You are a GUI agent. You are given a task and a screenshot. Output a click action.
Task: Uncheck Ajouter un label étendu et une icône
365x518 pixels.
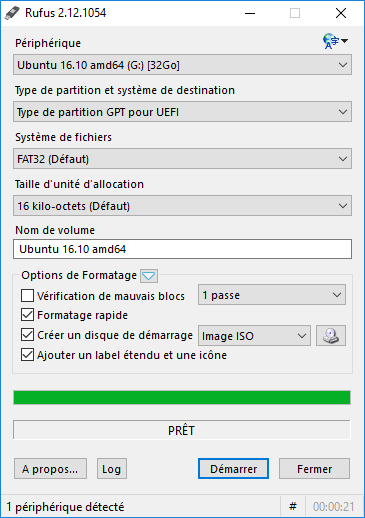(x=27, y=355)
